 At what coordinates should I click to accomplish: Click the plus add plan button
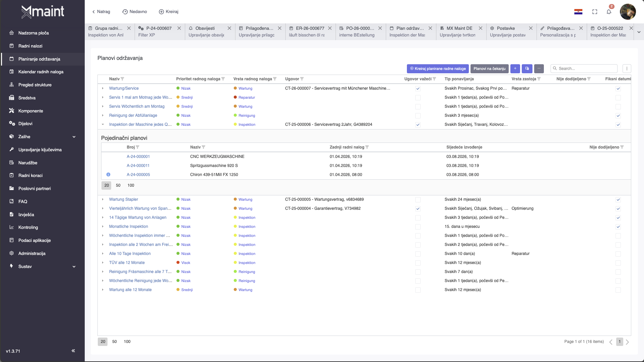point(515,69)
